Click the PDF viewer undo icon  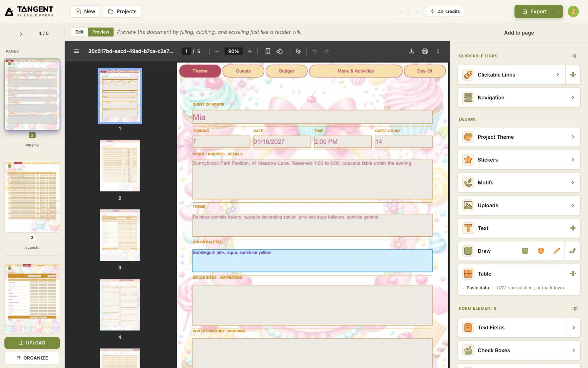click(x=315, y=51)
